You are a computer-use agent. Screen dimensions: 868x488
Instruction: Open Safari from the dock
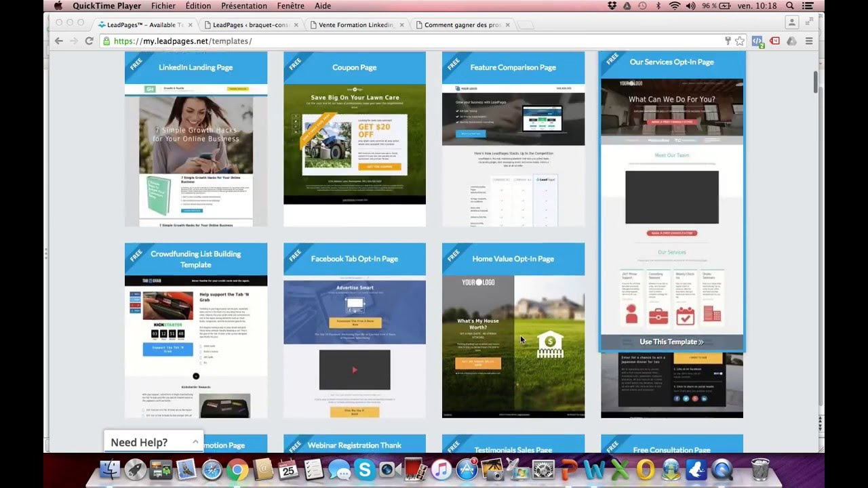[212, 469]
